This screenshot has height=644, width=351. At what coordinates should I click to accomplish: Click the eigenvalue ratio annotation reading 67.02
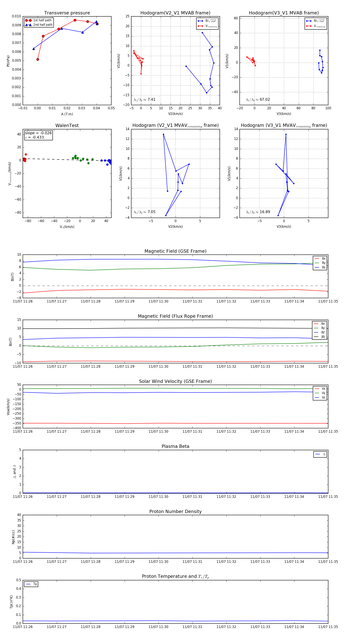point(258,100)
